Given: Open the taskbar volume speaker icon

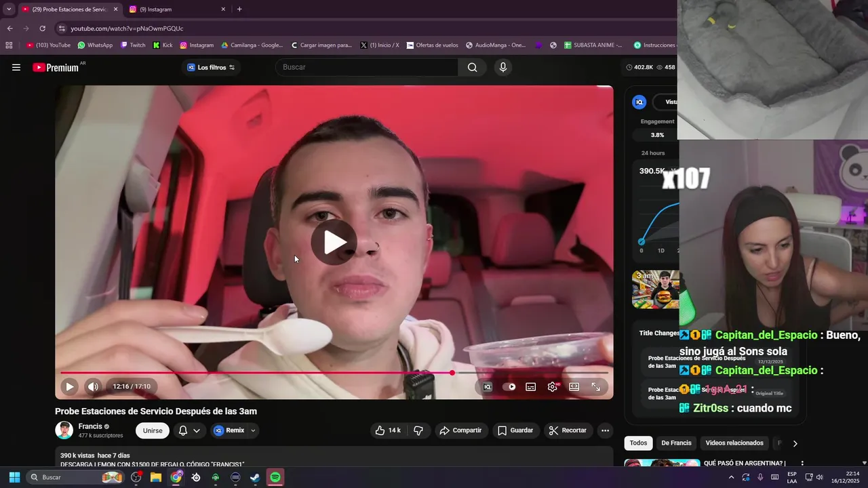Looking at the screenshot, I should click(819, 477).
